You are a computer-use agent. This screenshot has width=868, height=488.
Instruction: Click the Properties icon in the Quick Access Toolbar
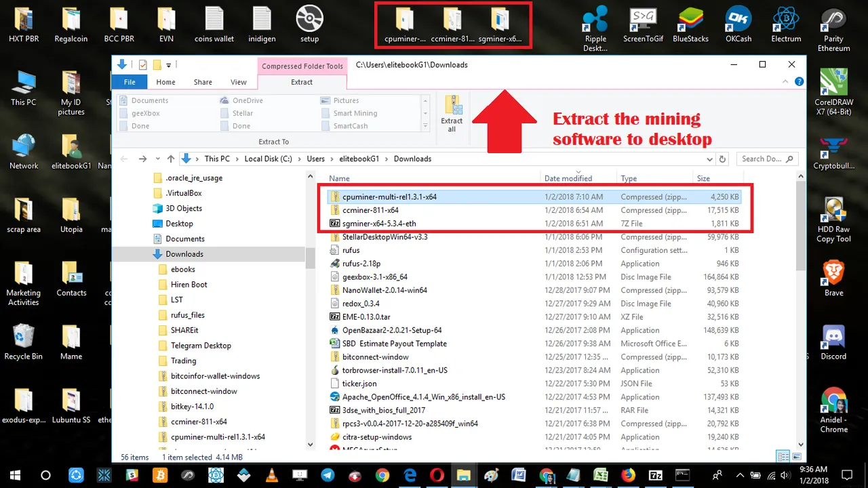(142, 65)
